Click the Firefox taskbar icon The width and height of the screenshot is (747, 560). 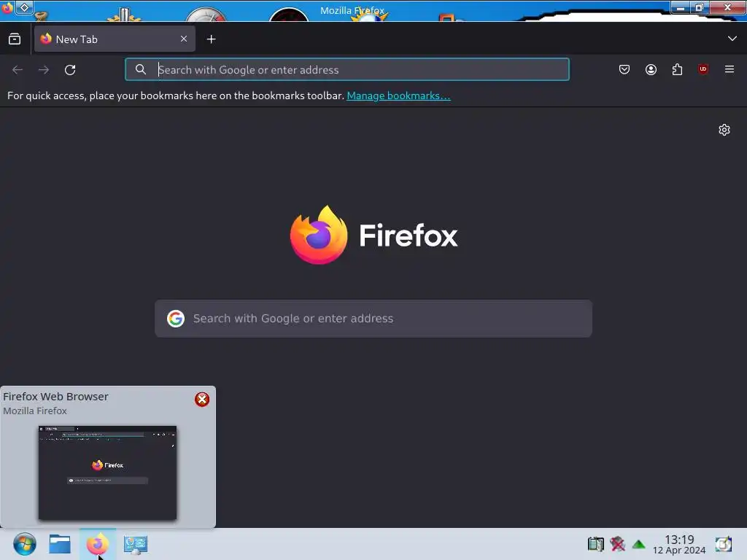(98, 544)
